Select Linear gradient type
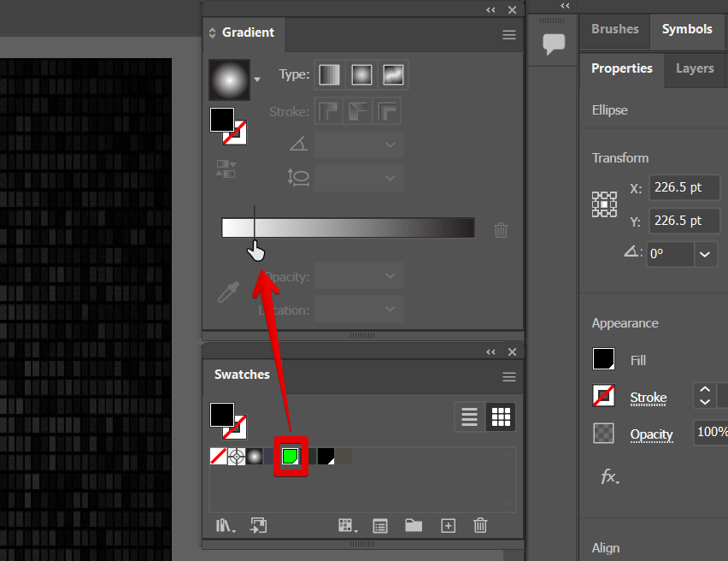The height and width of the screenshot is (561, 728). [x=330, y=74]
